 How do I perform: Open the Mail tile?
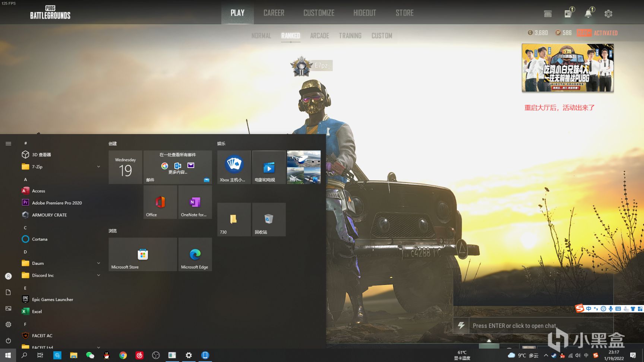pyautogui.click(x=178, y=167)
